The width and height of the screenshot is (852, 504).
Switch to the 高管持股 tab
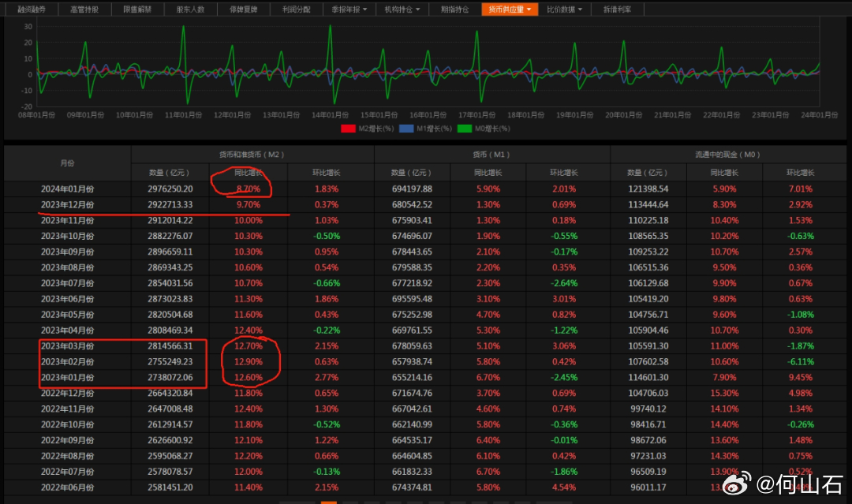(x=84, y=9)
